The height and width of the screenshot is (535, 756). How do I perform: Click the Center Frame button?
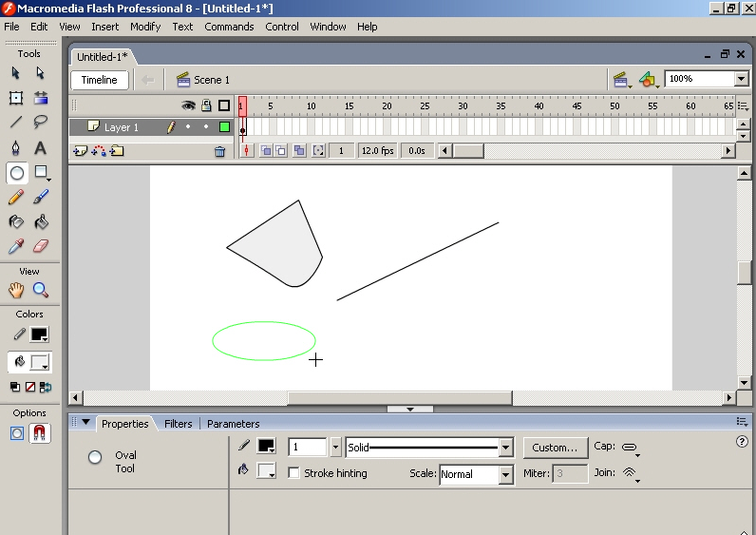tap(246, 151)
